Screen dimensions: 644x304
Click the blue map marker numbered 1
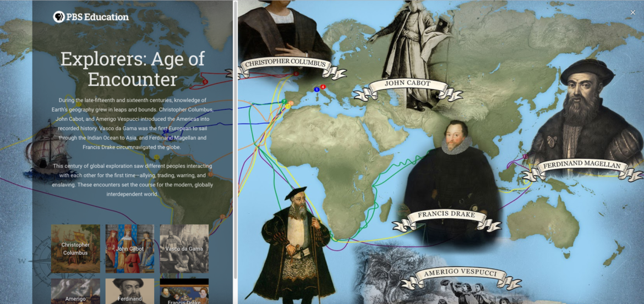316,90
